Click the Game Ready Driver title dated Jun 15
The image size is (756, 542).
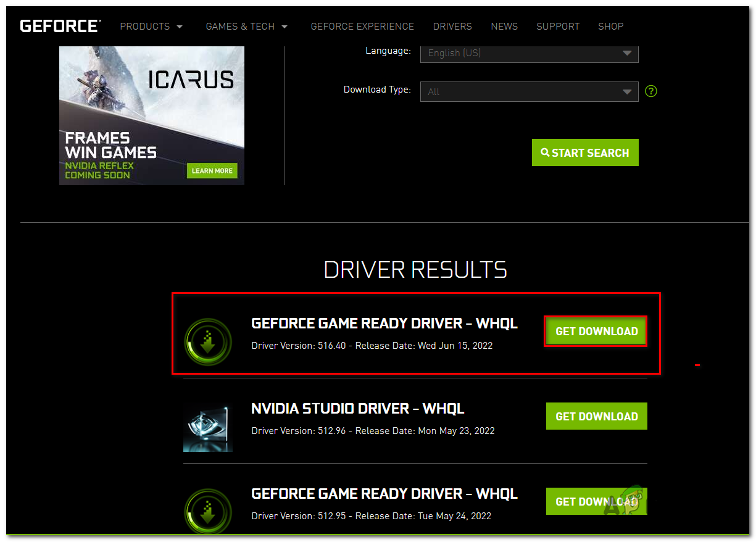(x=384, y=323)
